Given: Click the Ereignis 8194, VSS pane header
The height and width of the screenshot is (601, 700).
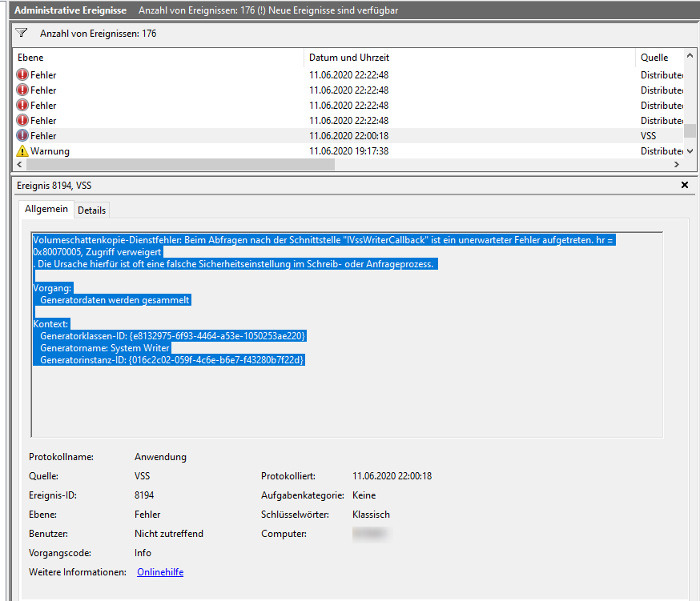Looking at the screenshot, I should 54,186.
